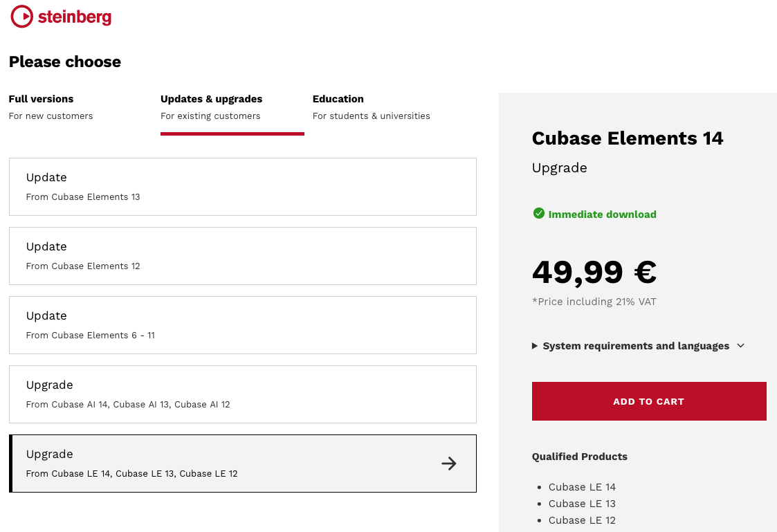Viewport: 777px width, 532px height.
Task: Pick Update from Cubase Elements 6 - 11
Action: (242, 325)
